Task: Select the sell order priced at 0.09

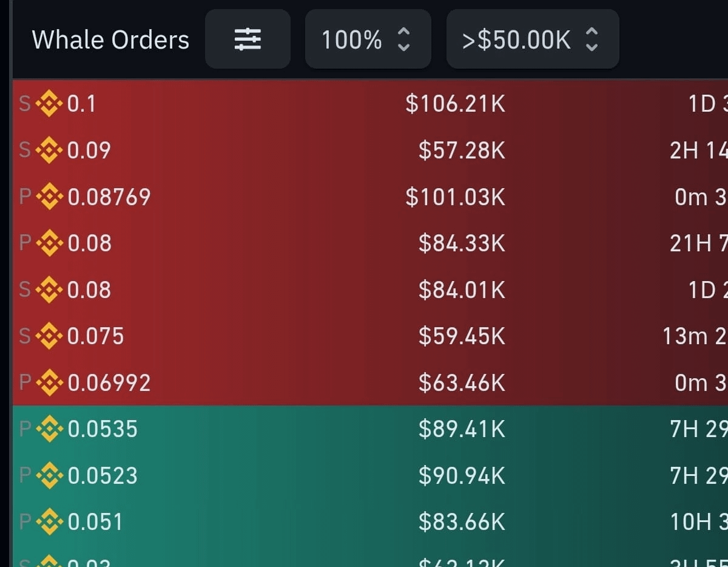Action: [x=89, y=151]
